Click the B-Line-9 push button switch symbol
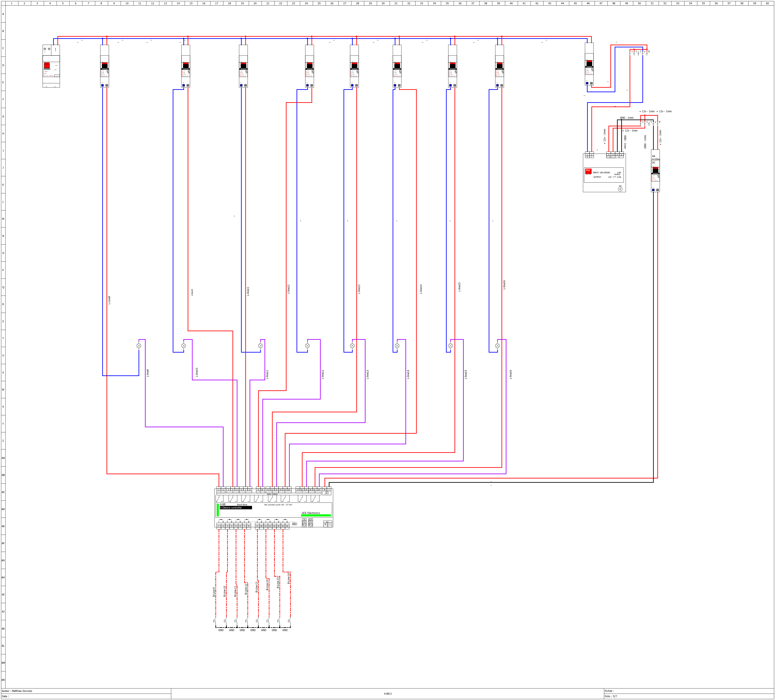The image size is (775, 700). tap(215, 621)
